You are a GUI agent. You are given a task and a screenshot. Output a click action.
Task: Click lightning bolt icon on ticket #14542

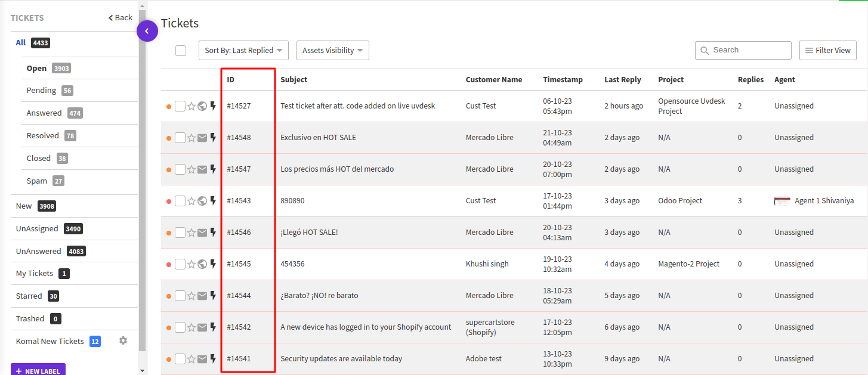pyautogui.click(x=213, y=327)
